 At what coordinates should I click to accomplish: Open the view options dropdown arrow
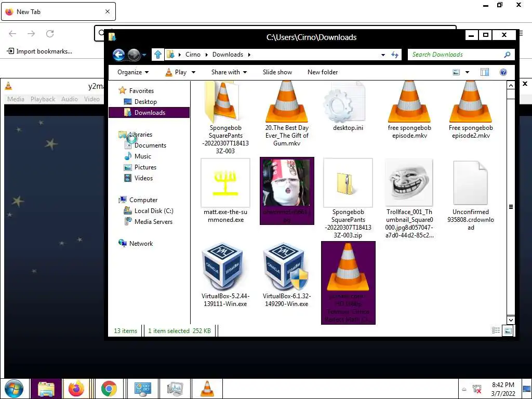(x=467, y=72)
